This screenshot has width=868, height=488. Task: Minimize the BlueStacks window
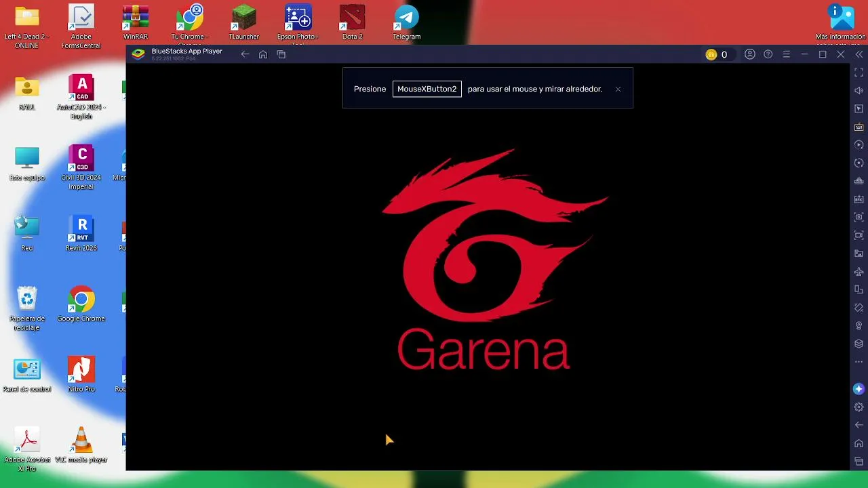click(805, 54)
